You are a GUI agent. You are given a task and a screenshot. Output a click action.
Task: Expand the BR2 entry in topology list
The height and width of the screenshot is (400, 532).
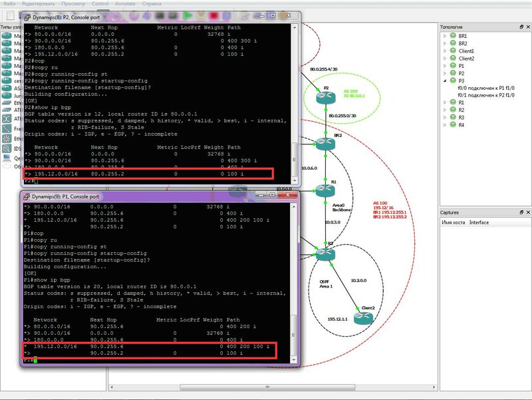point(445,43)
